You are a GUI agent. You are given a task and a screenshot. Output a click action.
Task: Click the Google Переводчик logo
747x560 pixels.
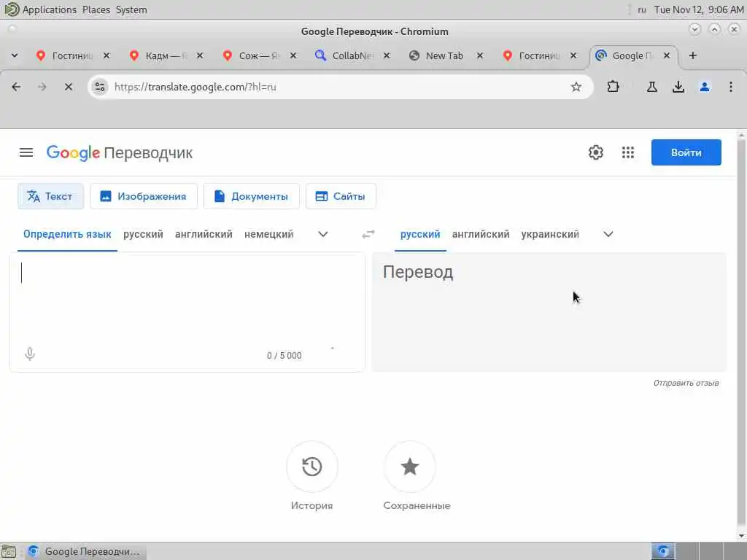(x=120, y=153)
